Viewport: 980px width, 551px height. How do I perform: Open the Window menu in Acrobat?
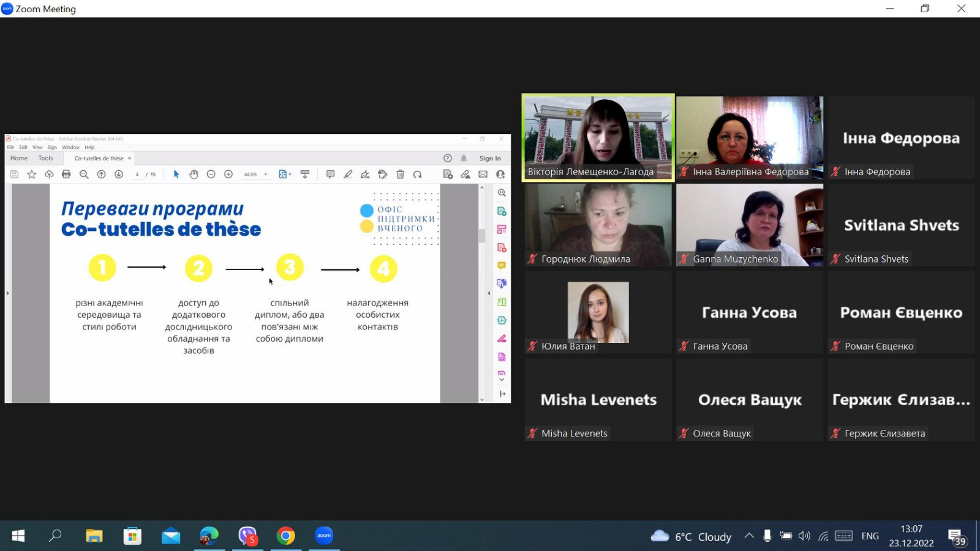tap(70, 148)
